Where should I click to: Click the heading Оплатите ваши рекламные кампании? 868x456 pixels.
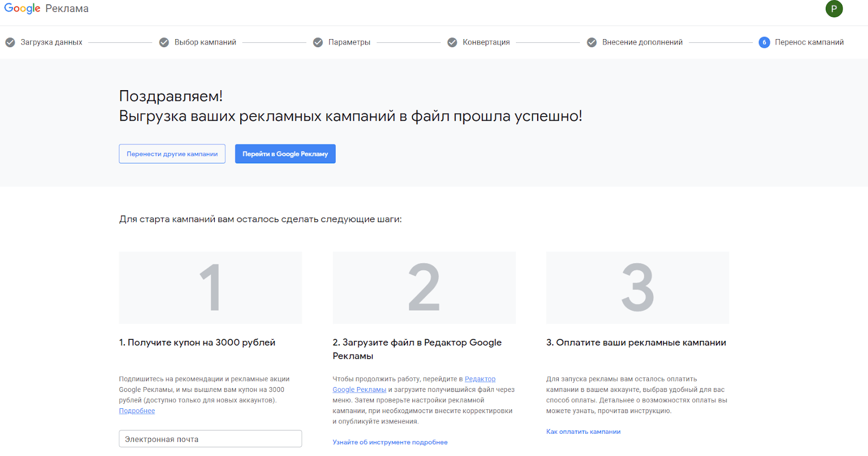pyautogui.click(x=636, y=343)
